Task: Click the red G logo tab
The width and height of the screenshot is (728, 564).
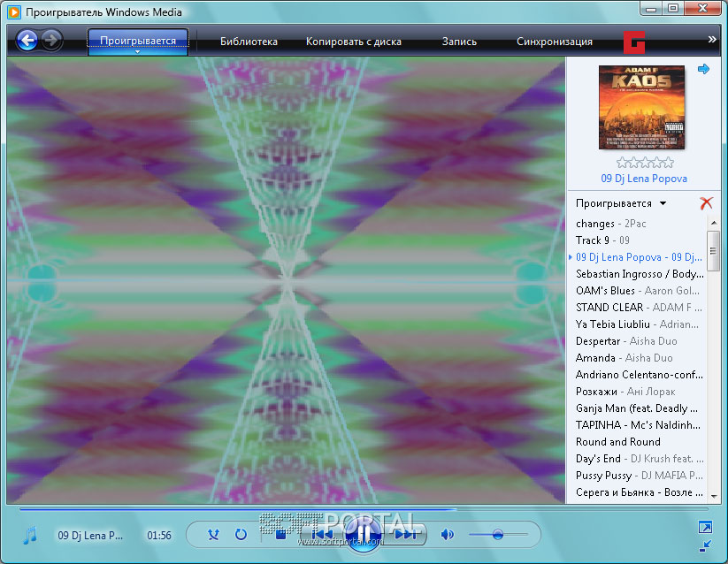Action: [634, 42]
